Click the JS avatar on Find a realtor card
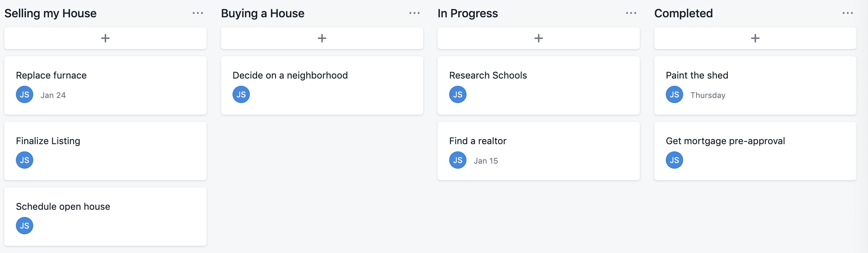 pyautogui.click(x=457, y=160)
